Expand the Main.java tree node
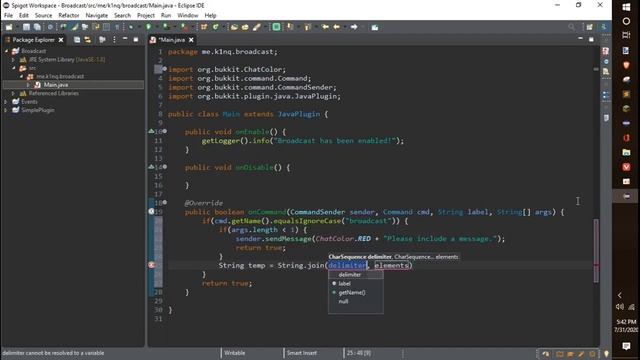640x360 pixels. click(28, 85)
